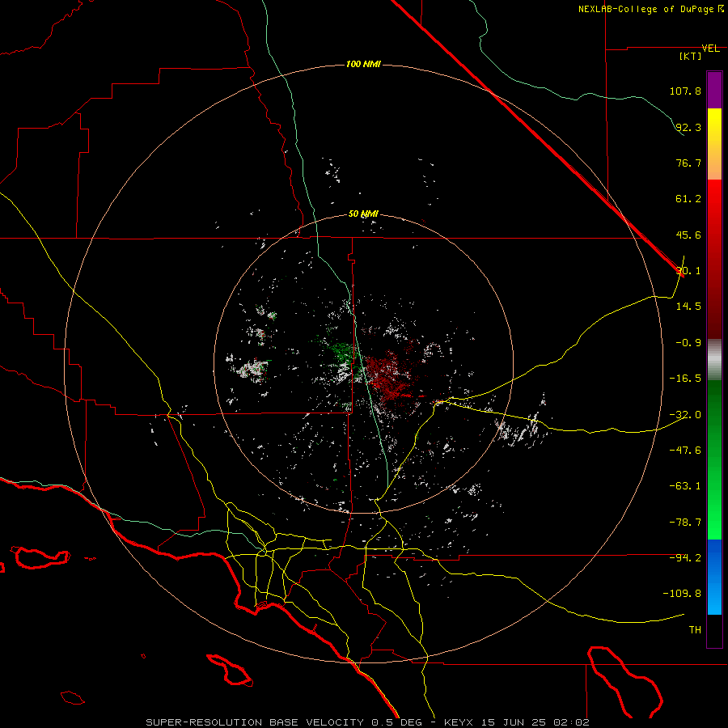The width and height of the screenshot is (728, 728).
Task: Click the VEL legend heading
Action: (711, 49)
